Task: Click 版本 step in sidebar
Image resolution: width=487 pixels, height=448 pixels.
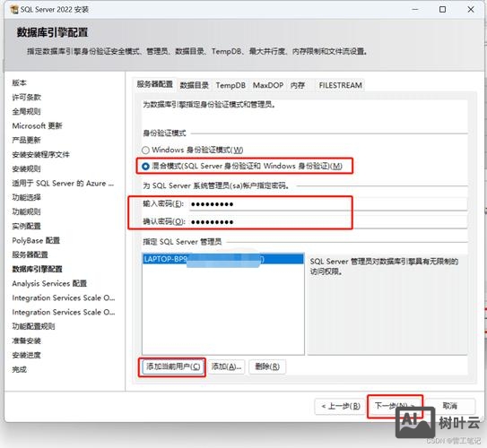Action: tap(19, 82)
